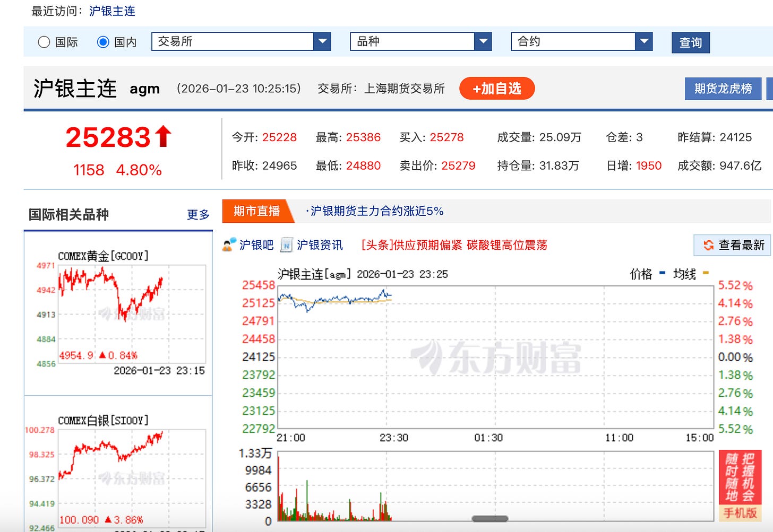Click the 沪银资讯 news icon

coord(287,245)
